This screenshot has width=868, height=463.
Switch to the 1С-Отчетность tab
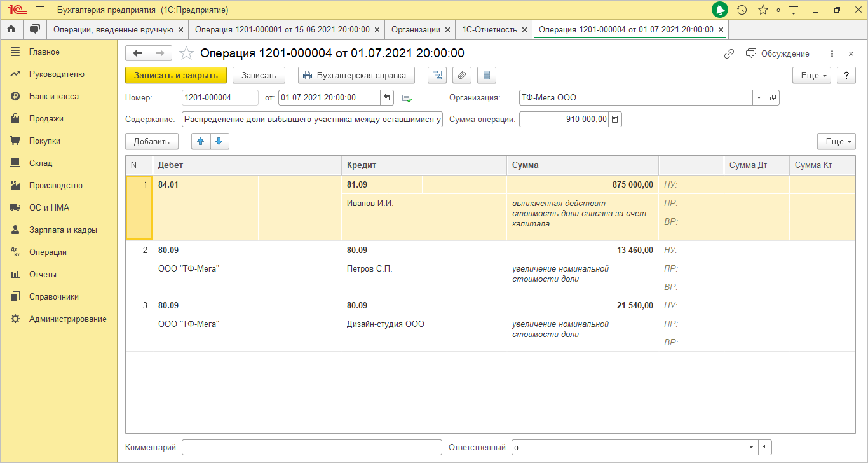click(489, 29)
